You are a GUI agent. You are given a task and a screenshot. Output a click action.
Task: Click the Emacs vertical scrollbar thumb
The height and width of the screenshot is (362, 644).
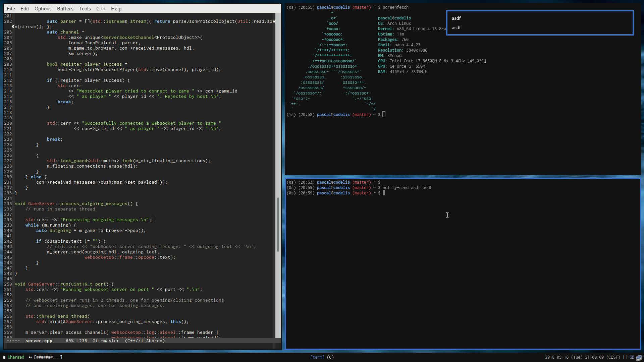(278, 225)
